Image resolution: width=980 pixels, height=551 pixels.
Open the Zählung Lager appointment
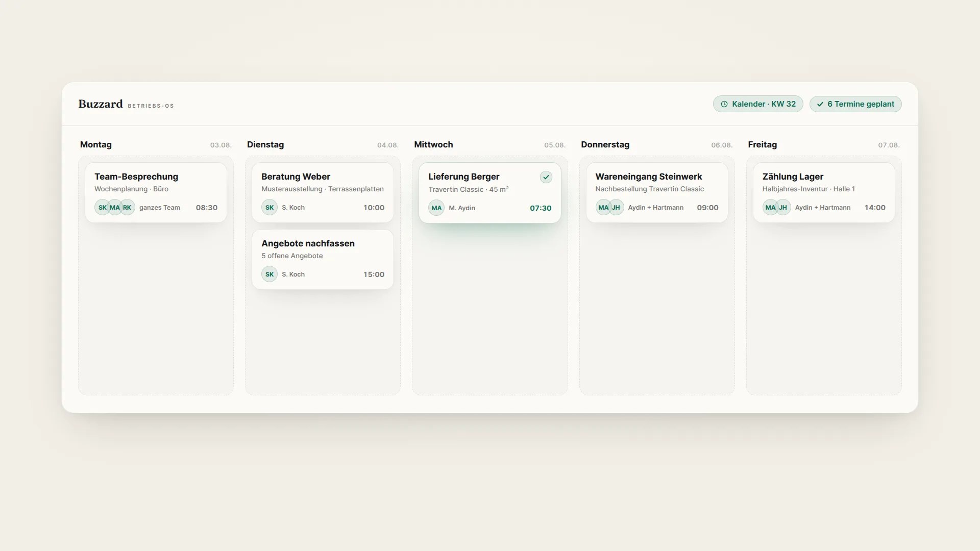[x=824, y=192]
